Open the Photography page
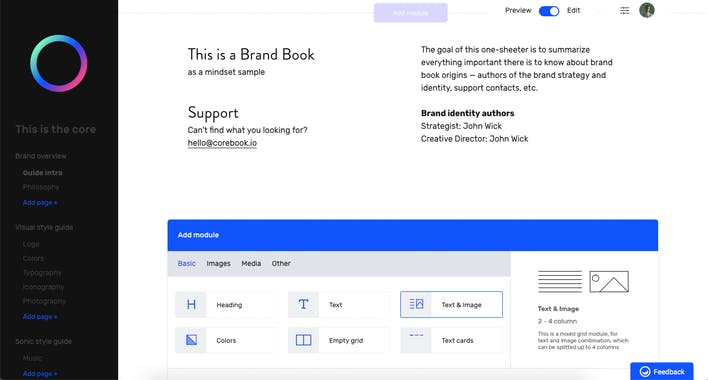 coord(44,301)
